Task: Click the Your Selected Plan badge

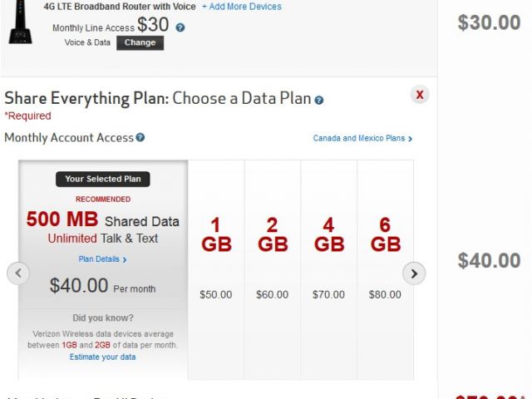Action: pos(103,179)
